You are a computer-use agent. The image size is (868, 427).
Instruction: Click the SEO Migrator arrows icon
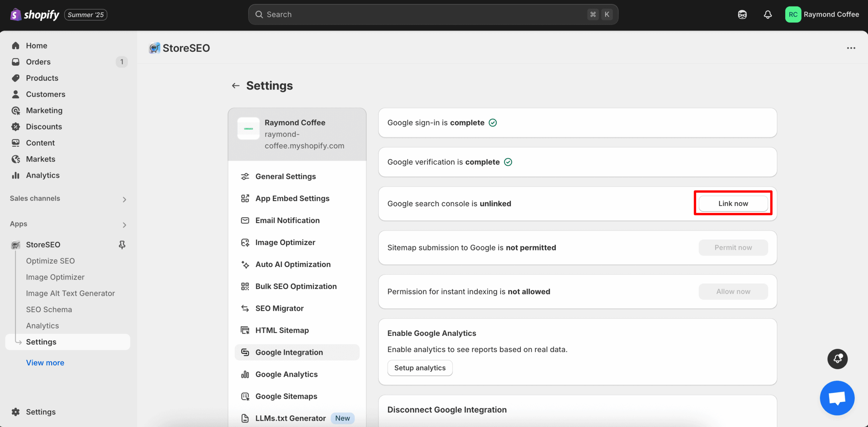click(x=245, y=308)
